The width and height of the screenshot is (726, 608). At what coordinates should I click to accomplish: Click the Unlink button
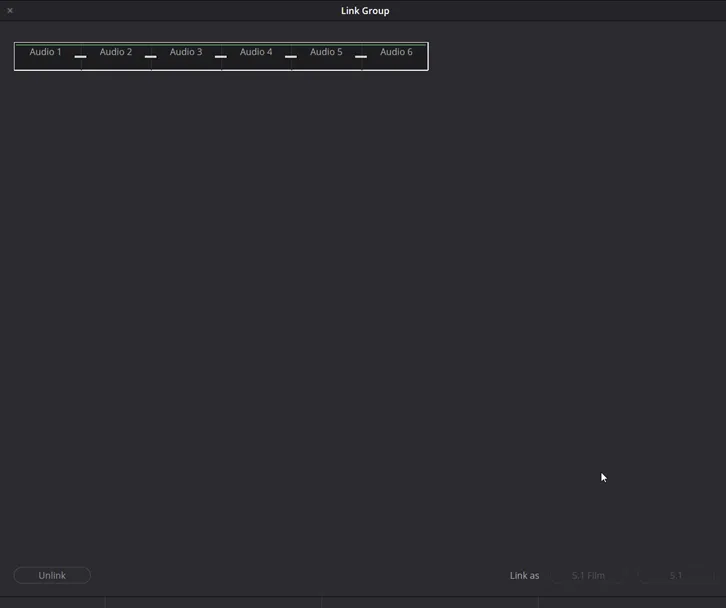point(52,575)
